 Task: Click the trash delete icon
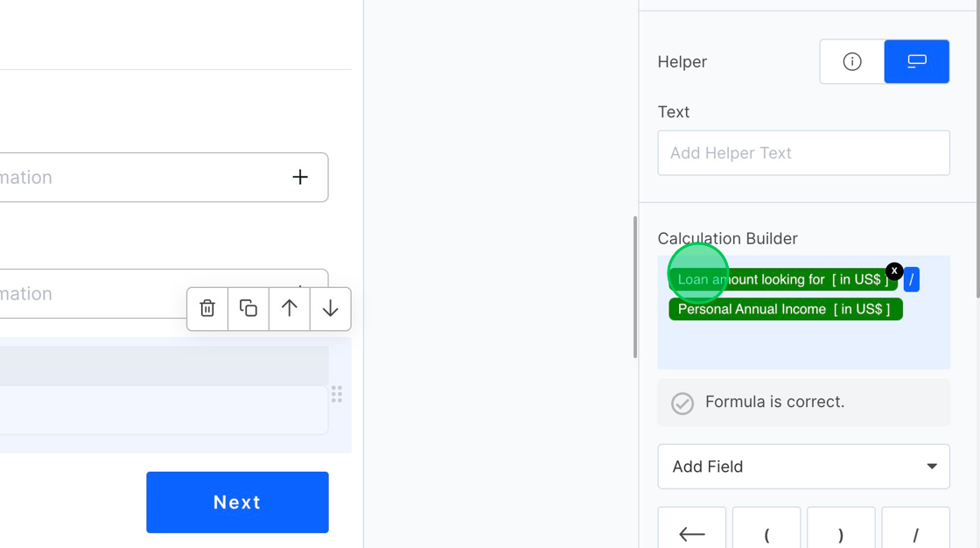207,308
